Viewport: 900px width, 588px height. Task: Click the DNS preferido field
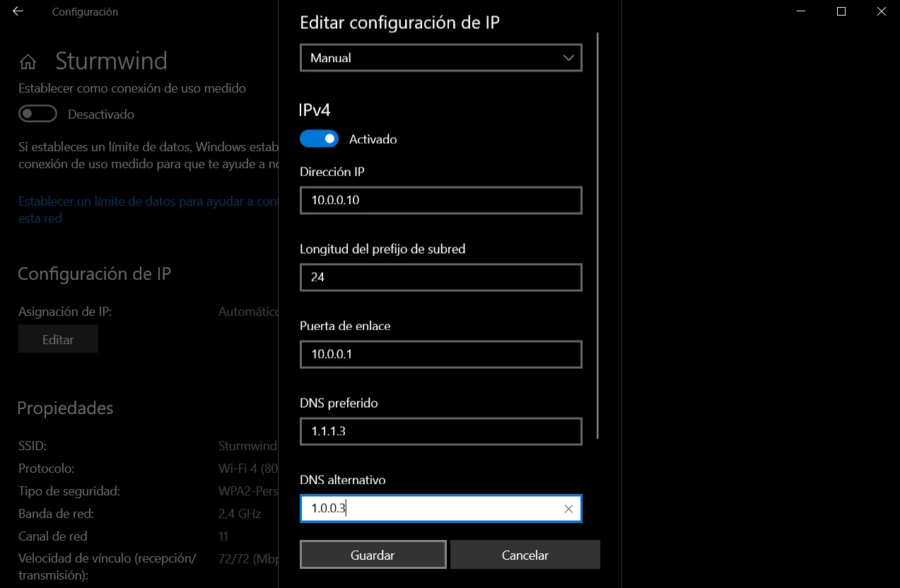click(440, 432)
